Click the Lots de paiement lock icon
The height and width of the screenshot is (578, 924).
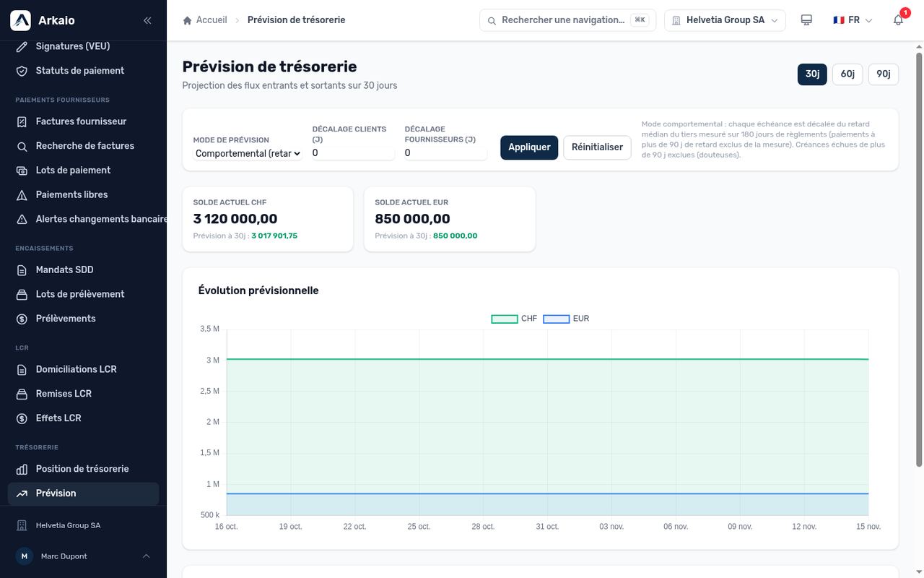coord(22,171)
